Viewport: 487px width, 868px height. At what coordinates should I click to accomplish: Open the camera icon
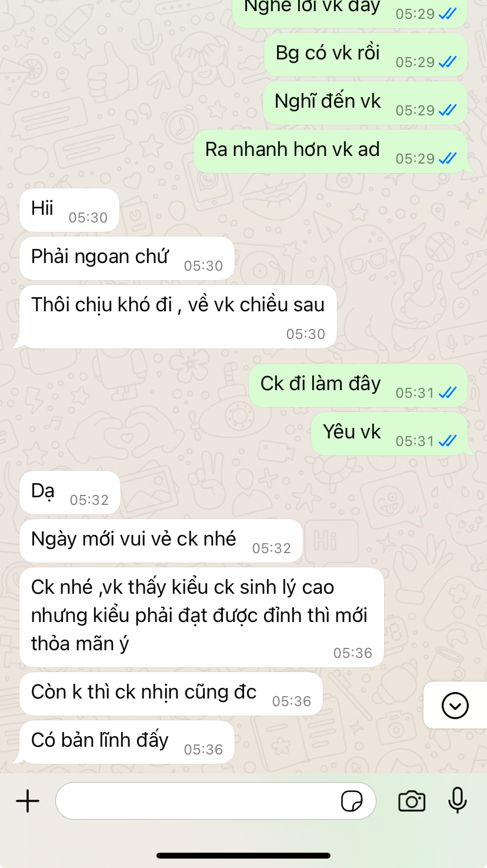412,801
